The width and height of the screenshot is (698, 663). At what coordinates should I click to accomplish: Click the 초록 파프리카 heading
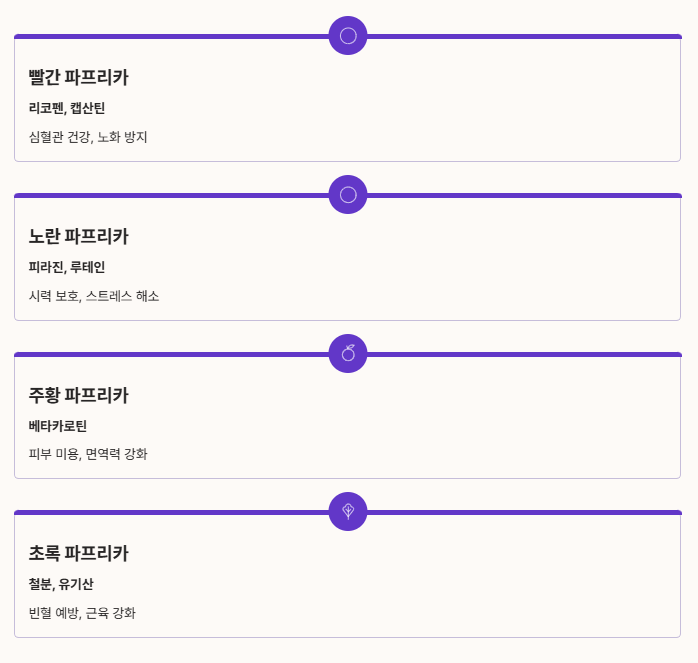point(78,553)
